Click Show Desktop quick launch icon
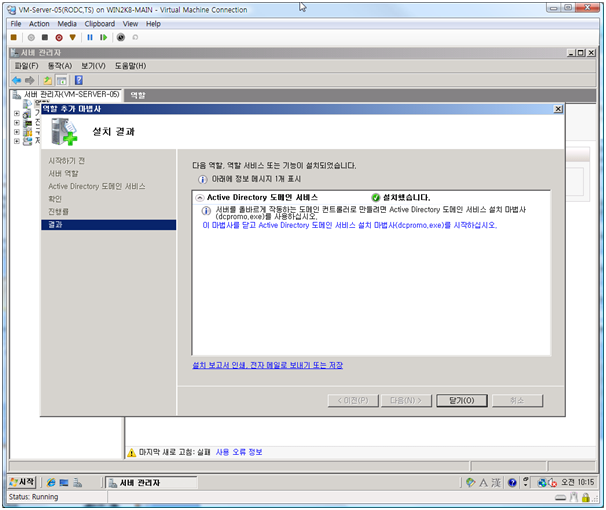606x510 pixels. [64, 483]
